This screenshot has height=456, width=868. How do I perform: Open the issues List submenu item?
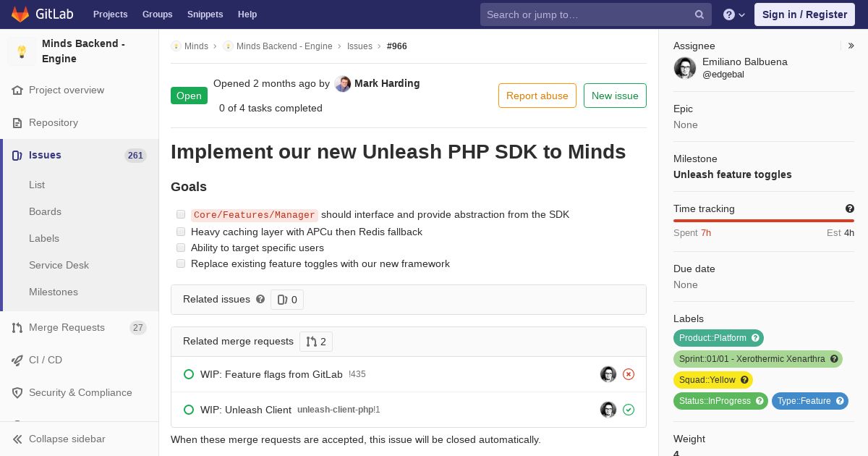click(37, 185)
